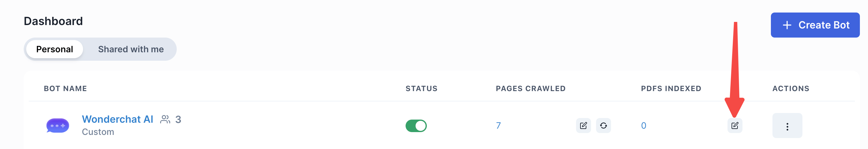Click the shared users icon beside Wonderchat AI
The width and height of the screenshot is (868, 149).
[165, 119]
